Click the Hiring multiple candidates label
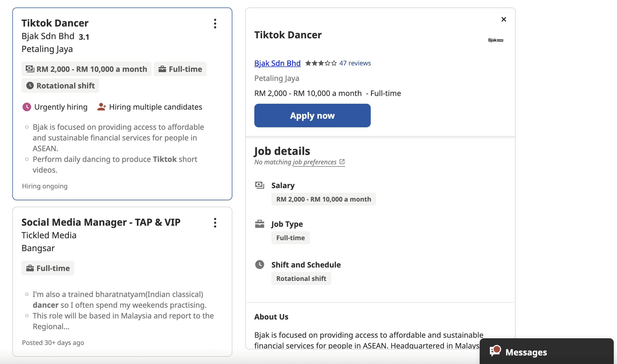 coord(156,107)
